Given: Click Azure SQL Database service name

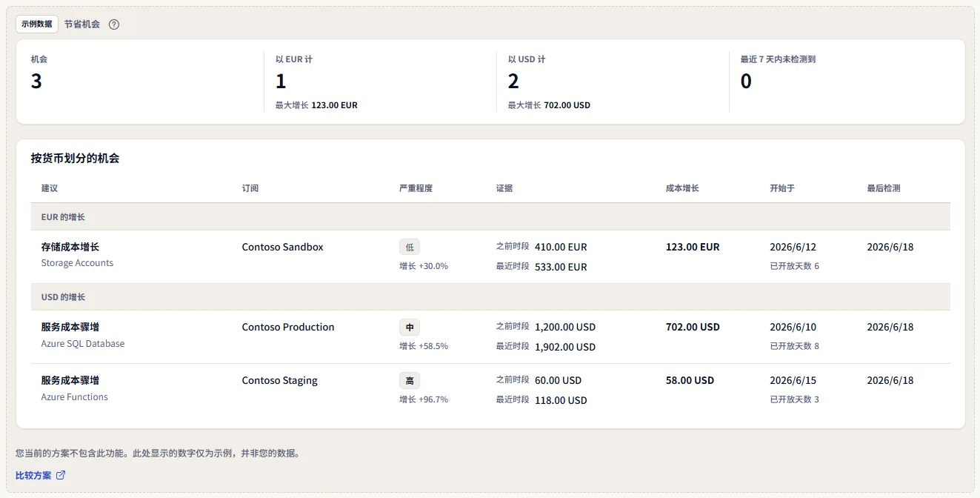Looking at the screenshot, I should 83,344.
